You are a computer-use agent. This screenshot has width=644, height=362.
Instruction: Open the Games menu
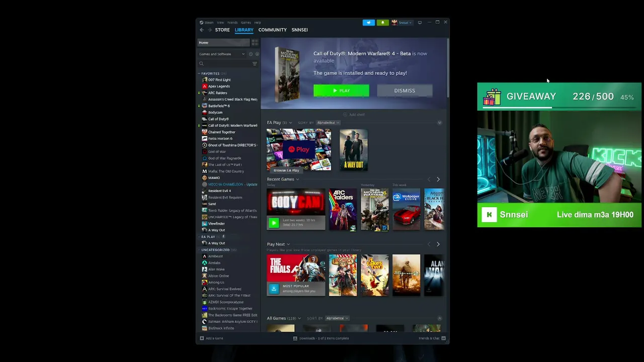point(246,23)
